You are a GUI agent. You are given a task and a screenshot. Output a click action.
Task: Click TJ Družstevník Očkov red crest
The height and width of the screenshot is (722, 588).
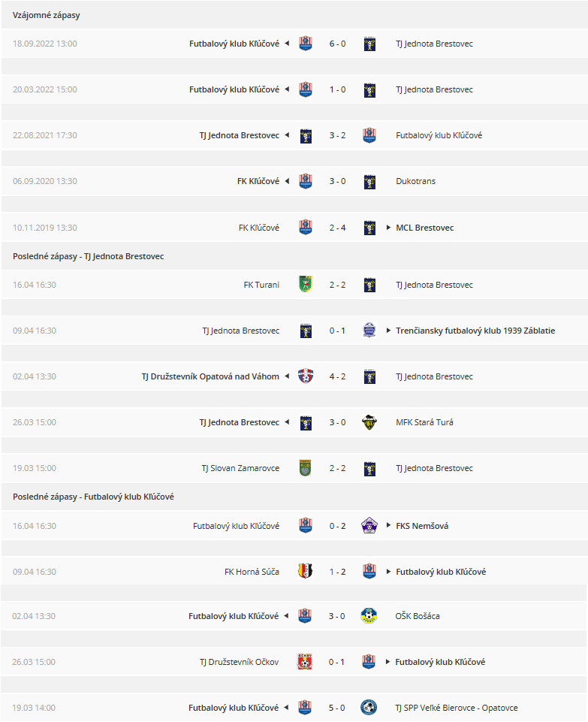pos(305,662)
